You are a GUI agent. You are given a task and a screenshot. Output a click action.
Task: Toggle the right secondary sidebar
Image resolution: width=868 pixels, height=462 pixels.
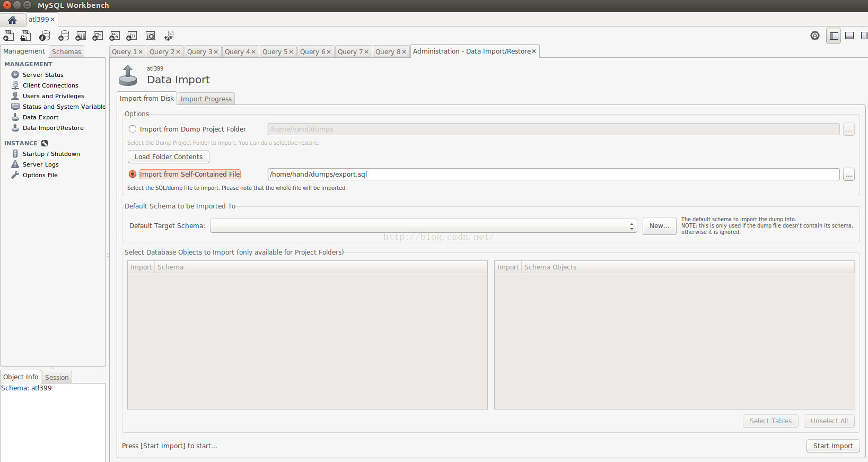(864, 36)
